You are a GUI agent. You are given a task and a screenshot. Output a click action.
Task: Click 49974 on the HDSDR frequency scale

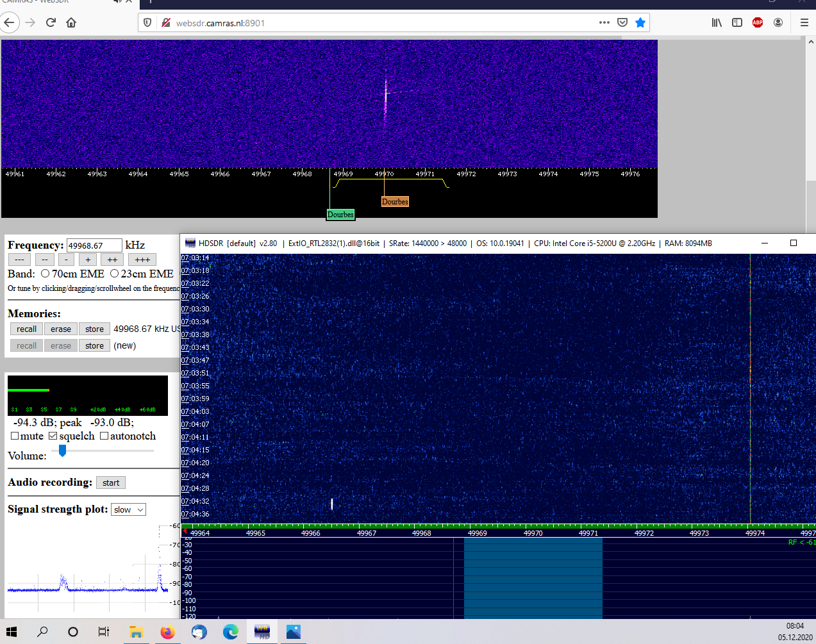tap(754, 533)
